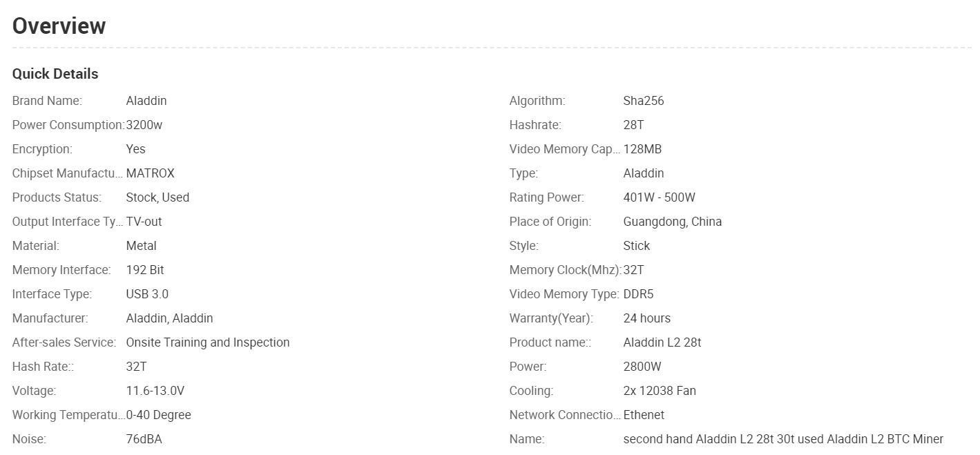
Task: Click the truncated Video Memory Capacity label
Action: click(565, 149)
